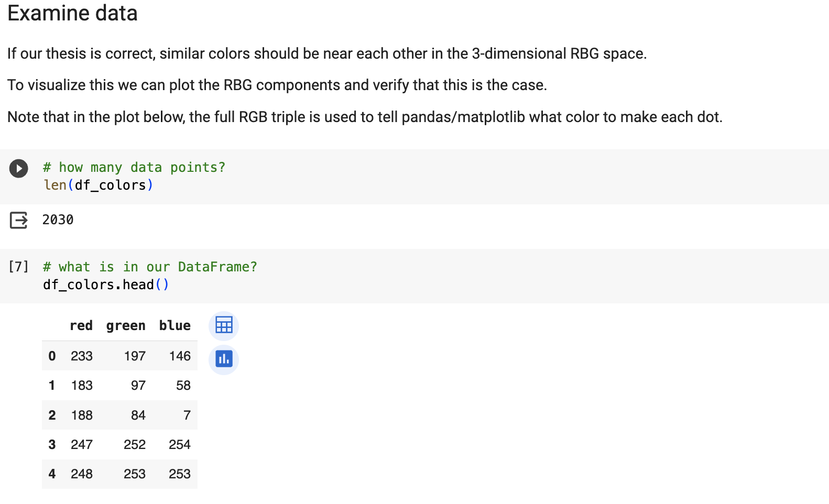The height and width of the screenshot is (504, 829).
Task: Click the "blue" column header
Action: click(174, 325)
